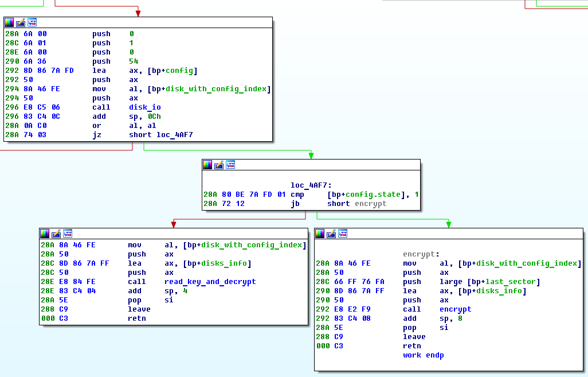Click 'short encrypt' jb jump target

[x=356, y=204]
